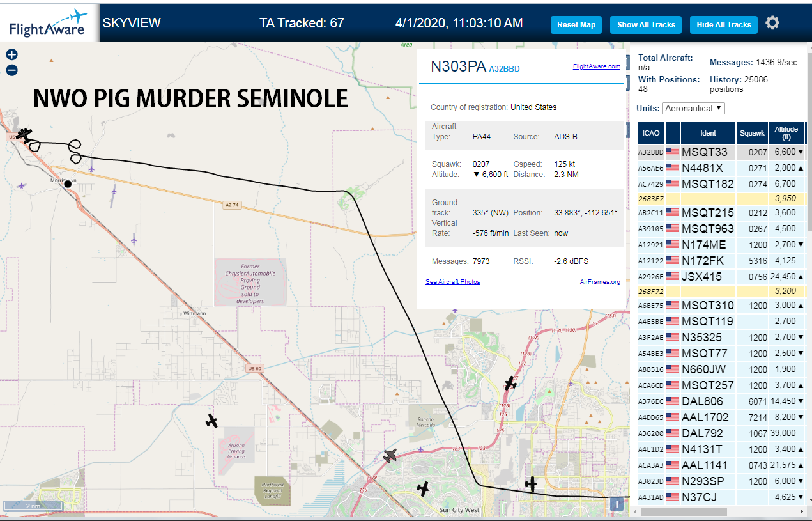Select the N174ME row
The height and width of the screenshot is (521, 812).
[x=721, y=245]
